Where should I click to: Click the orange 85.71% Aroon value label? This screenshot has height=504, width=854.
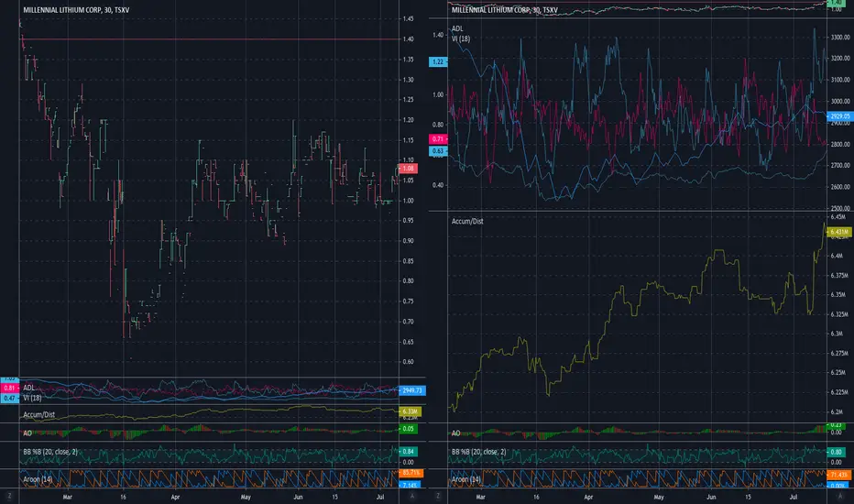(x=411, y=473)
